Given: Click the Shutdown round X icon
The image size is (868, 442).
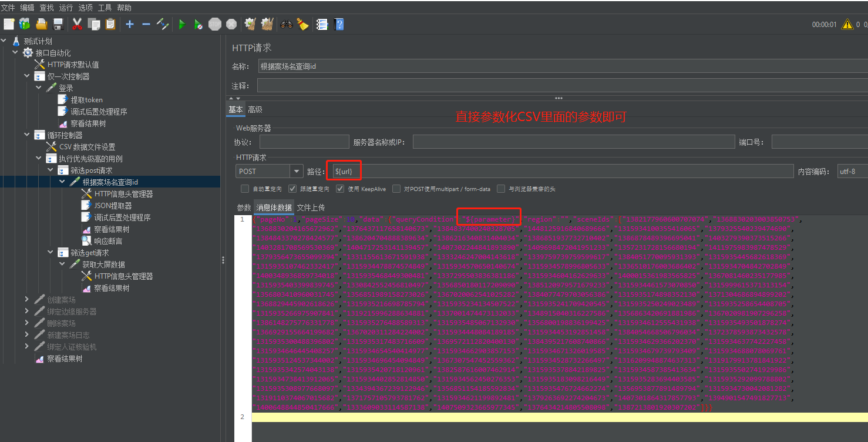Looking at the screenshot, I should pyautogui.click(x=231, y=24).
